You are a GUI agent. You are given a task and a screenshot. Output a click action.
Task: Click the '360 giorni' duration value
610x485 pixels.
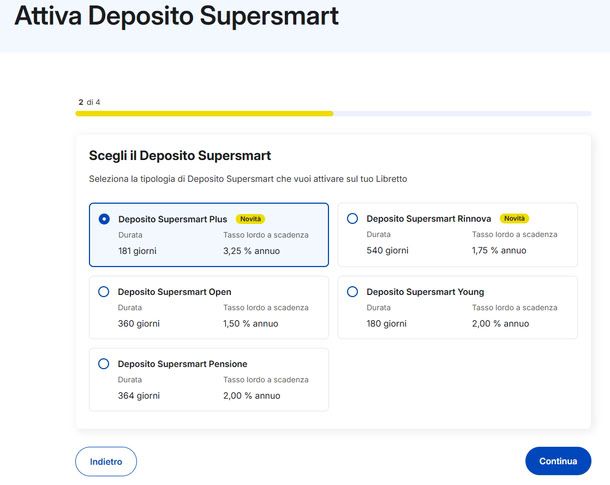(x=139, y=324)
